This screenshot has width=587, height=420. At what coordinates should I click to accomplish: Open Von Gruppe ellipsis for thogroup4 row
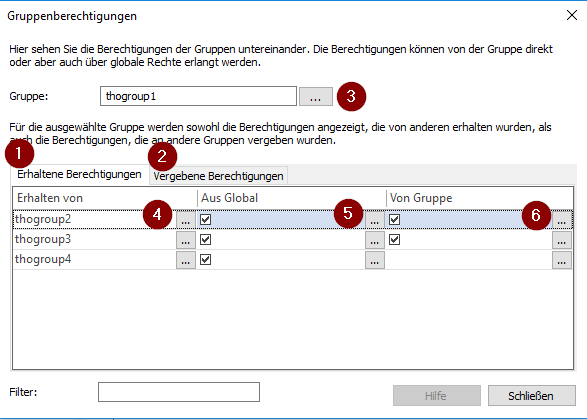562,260
